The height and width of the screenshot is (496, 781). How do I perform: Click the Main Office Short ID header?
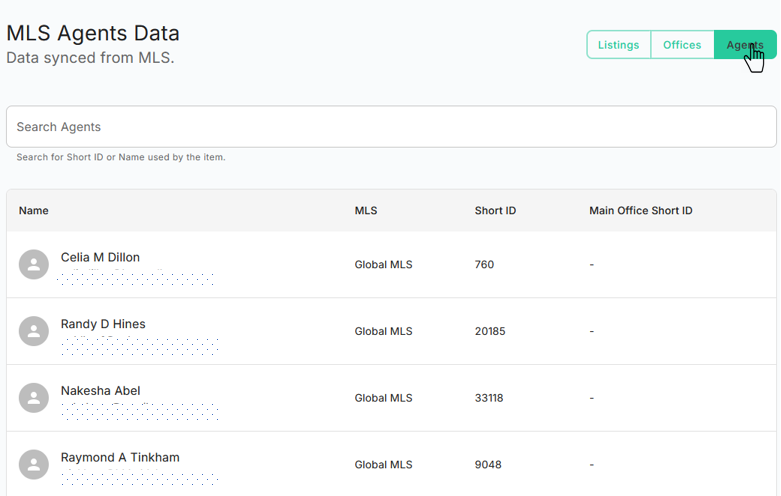click(640, 211)
